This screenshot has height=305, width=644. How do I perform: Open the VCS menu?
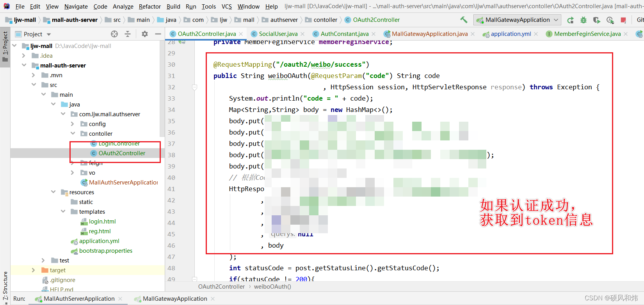pyautogui.click(x=226, y=6)
